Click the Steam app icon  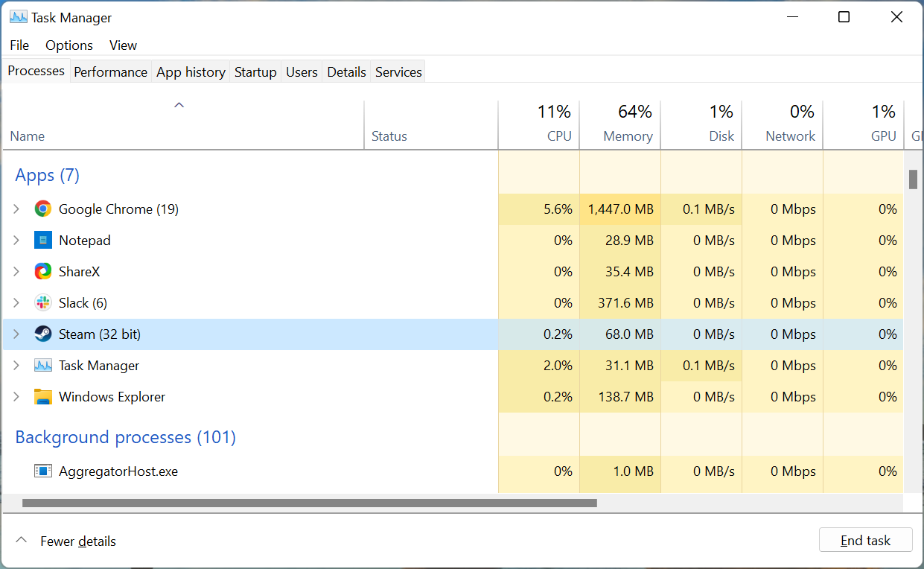43,334
